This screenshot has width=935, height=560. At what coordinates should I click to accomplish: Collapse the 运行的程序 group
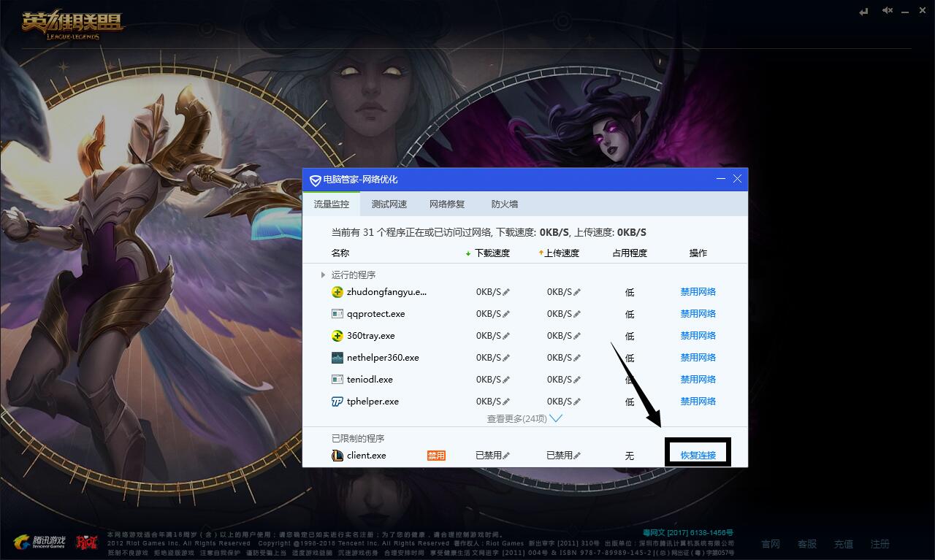pos(323,275)
